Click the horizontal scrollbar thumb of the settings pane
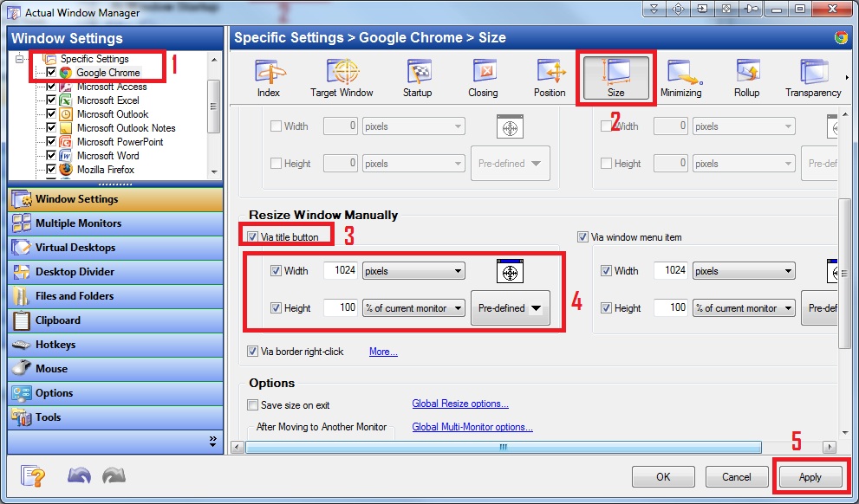 point(504,447)
